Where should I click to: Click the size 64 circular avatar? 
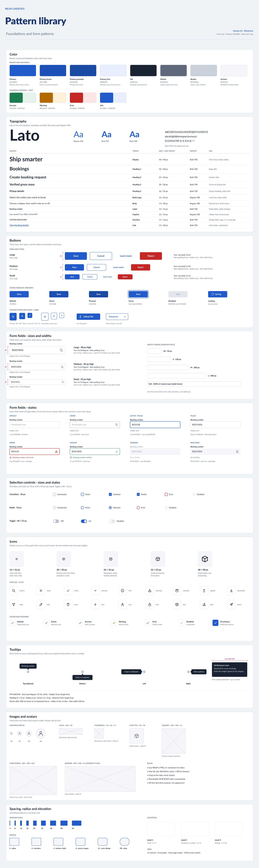(41, 733)
